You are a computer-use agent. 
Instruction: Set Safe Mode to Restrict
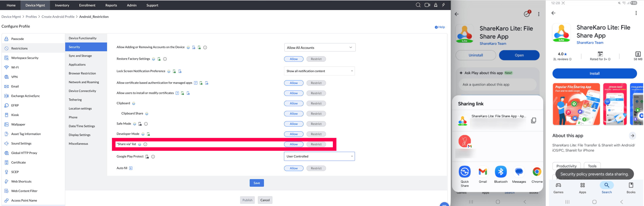316,124
